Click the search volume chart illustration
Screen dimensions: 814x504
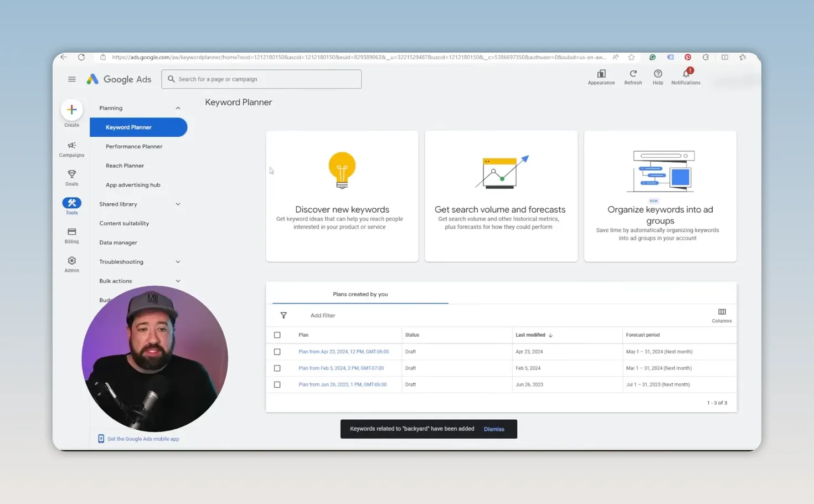click(502, 172)
